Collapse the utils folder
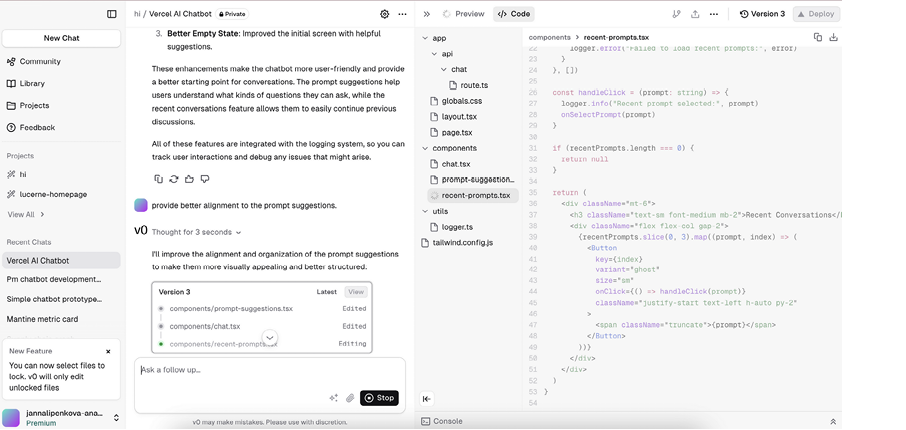 [x=435, y=211]
